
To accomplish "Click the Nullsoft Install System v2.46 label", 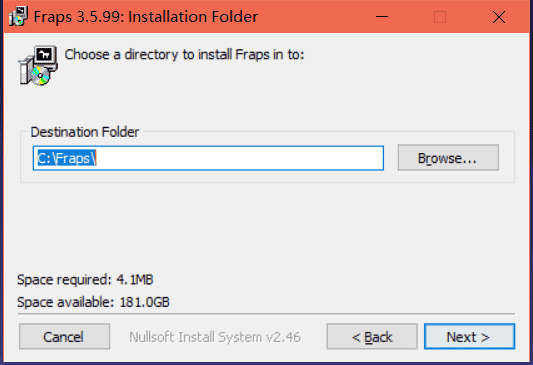I will pos(215,337).
